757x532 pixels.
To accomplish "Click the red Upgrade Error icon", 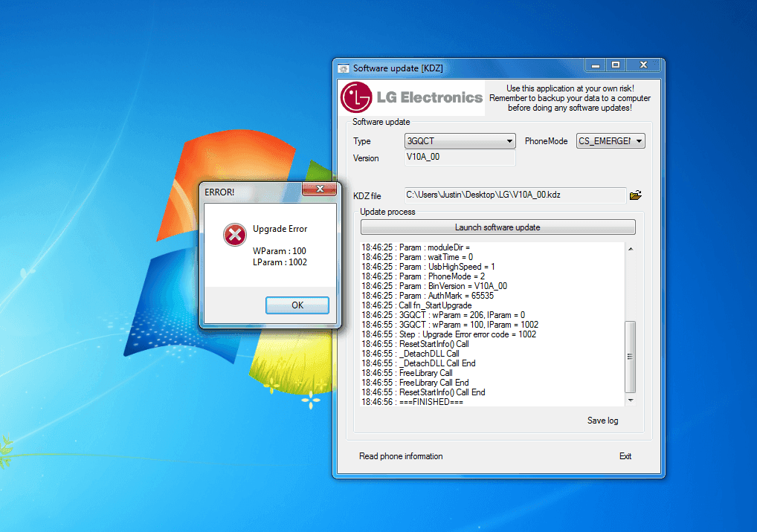I will coord(235,235).
